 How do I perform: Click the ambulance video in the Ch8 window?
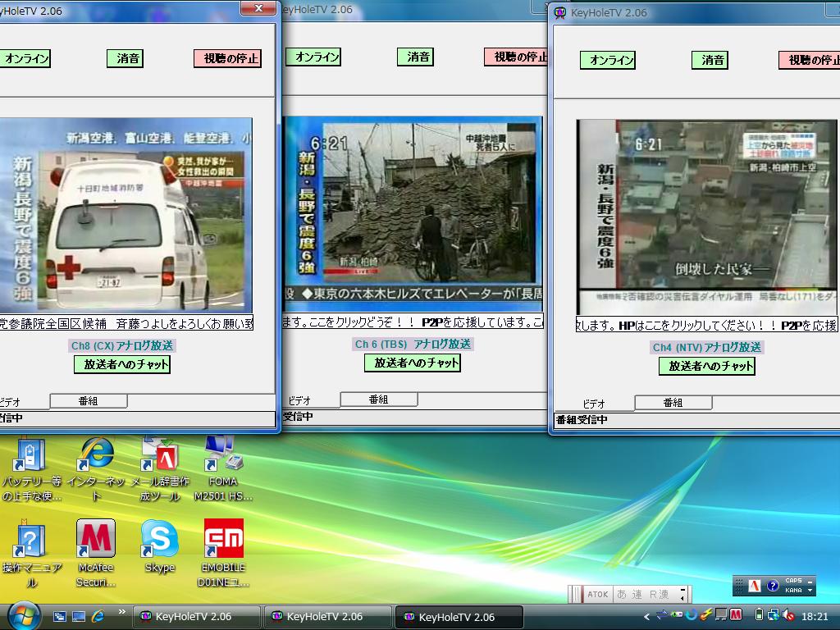(x=126, y=216)
